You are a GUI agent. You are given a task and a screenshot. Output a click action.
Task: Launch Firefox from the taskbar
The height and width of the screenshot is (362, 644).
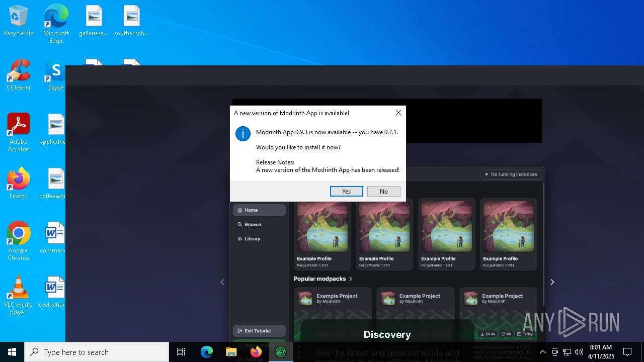click(x=256, y=352)
